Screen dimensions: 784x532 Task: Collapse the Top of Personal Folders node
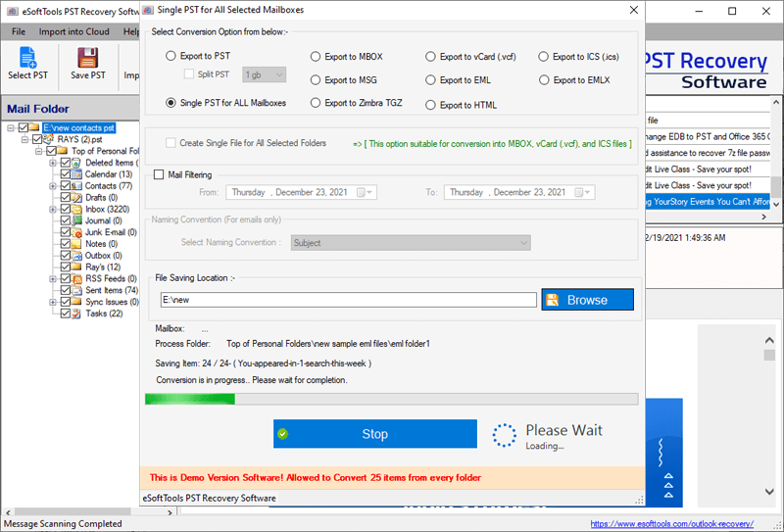click(39, 151)
